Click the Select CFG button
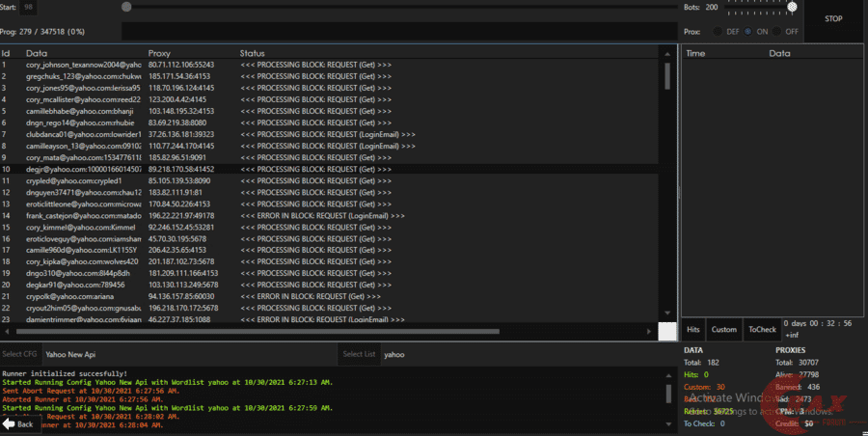Screen dimensions: 868x436 point(20,355)
